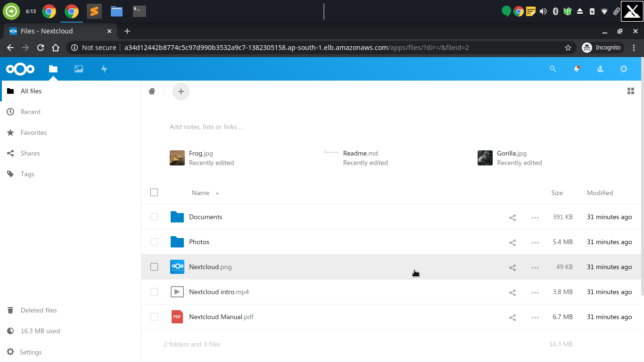
Task: Click the Documents folder icon
Action: (177, 217)
